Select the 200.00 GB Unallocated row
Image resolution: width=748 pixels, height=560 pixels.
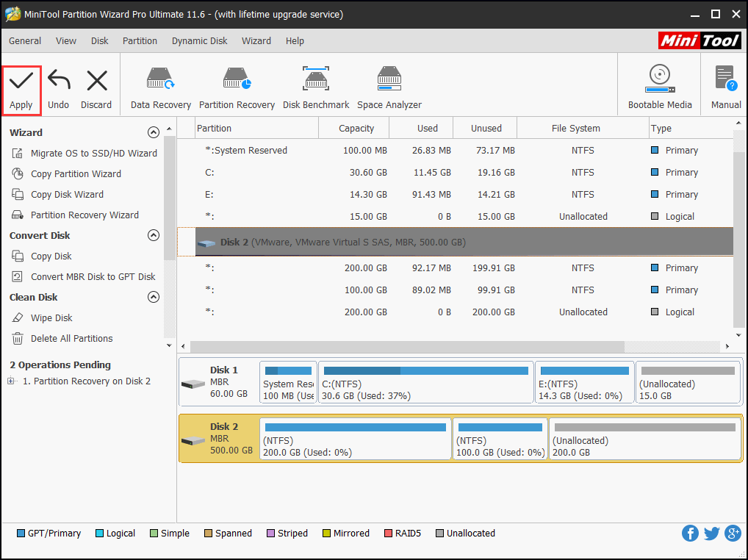click(x=455, y=312)
